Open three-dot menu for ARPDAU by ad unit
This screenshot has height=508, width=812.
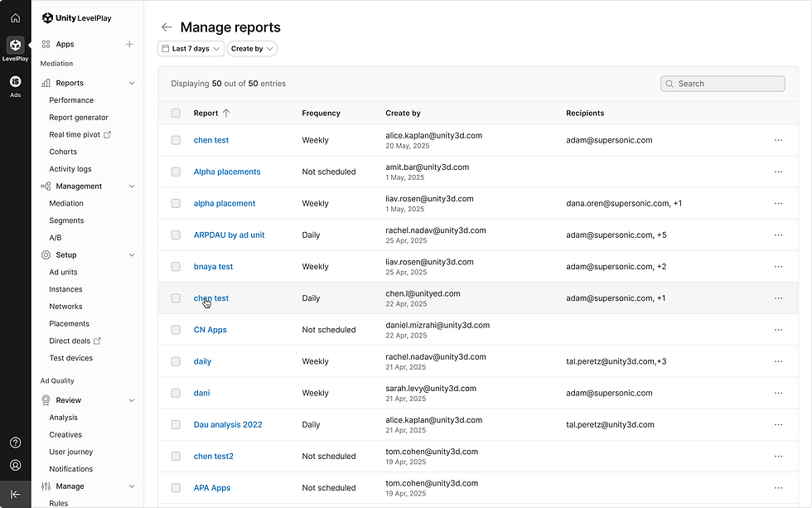pyautogui.click(x=778, y=235)
